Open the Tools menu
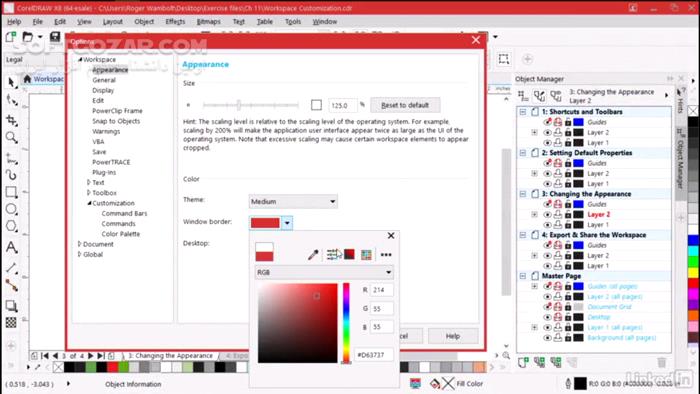 (293, 21)
